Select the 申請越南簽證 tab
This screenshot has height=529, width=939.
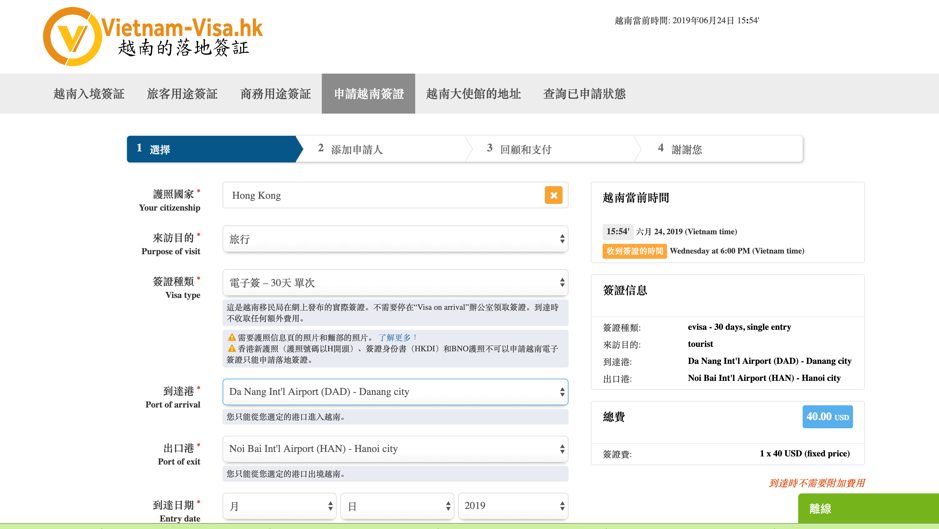click(x=368, y=94)
